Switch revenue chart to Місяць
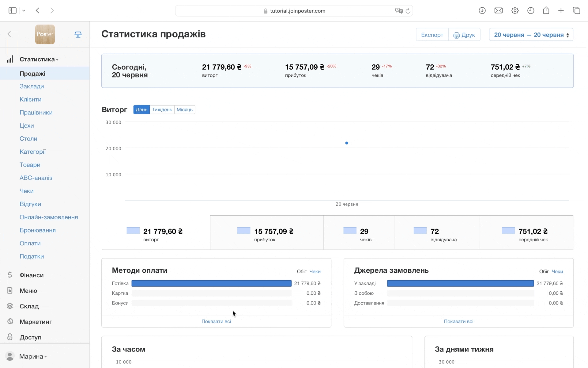588x368 pixels. coord(185,109)
